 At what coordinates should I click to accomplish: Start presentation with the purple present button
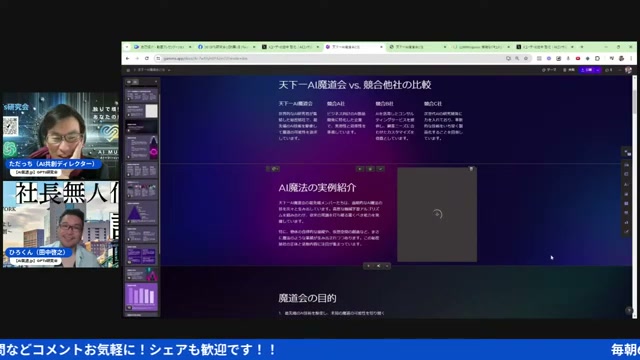[587, 70]
